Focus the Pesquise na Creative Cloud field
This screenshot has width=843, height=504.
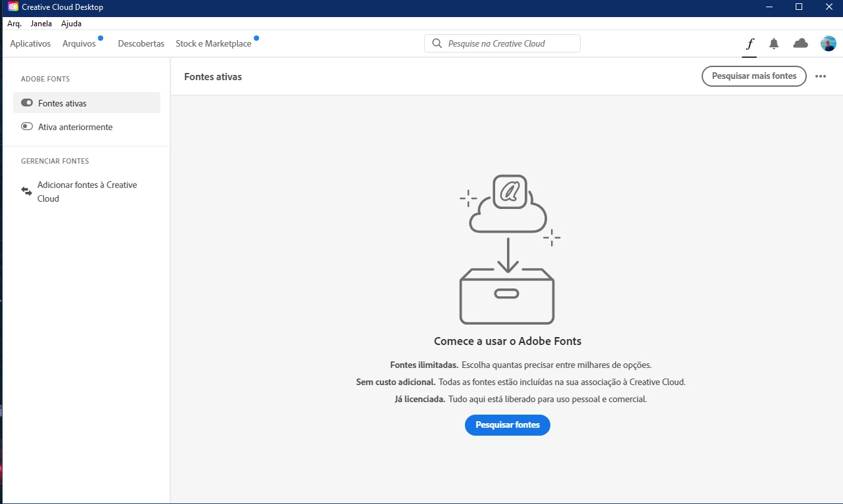pos(502,43)
